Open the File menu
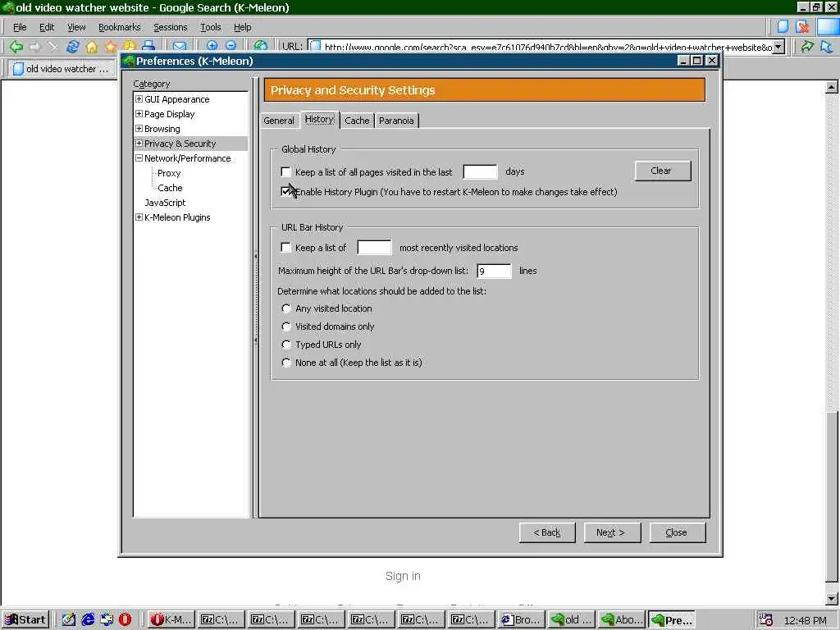The image size is (840, 630). 20,27
